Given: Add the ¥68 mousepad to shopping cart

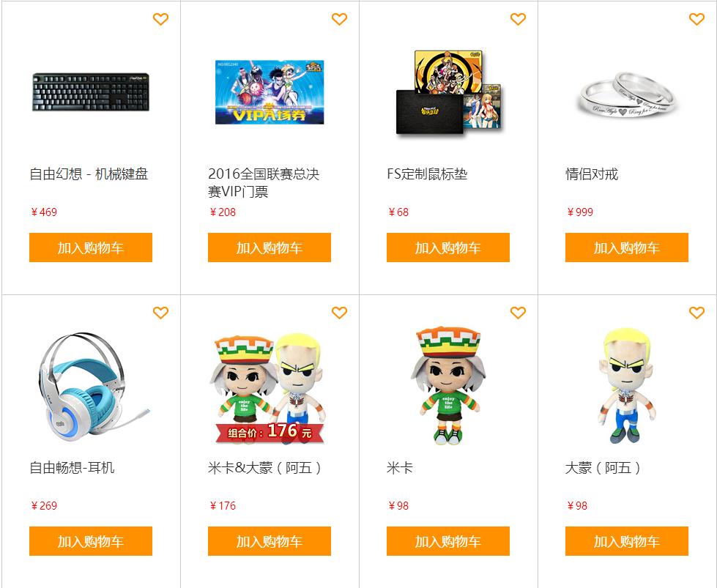Looking at the screenshot, I should point(448,248).
